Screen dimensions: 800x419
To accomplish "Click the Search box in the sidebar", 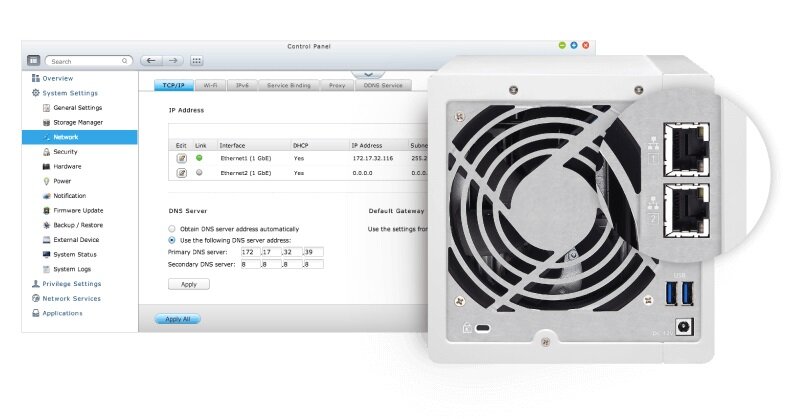I will [x=88, y=61].
